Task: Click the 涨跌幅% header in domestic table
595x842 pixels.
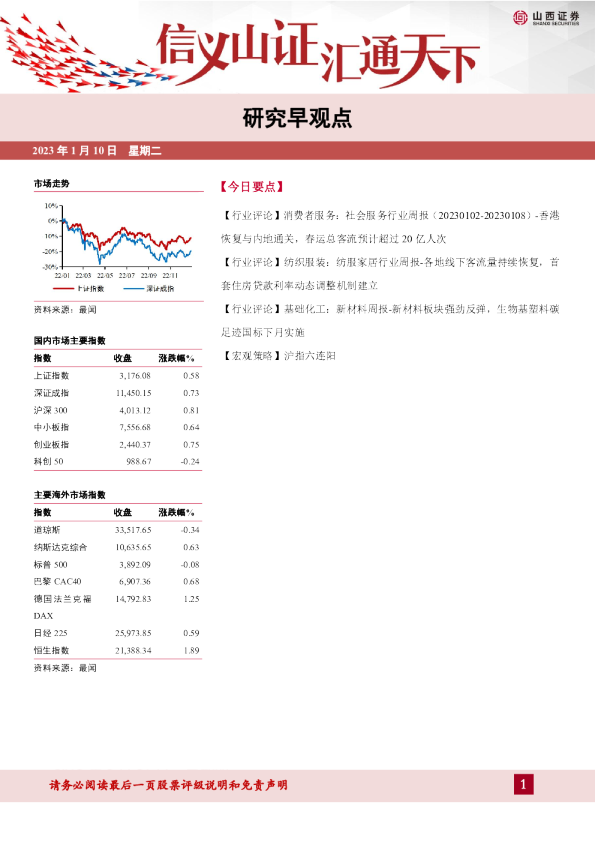Action: (x=177, y=358)
